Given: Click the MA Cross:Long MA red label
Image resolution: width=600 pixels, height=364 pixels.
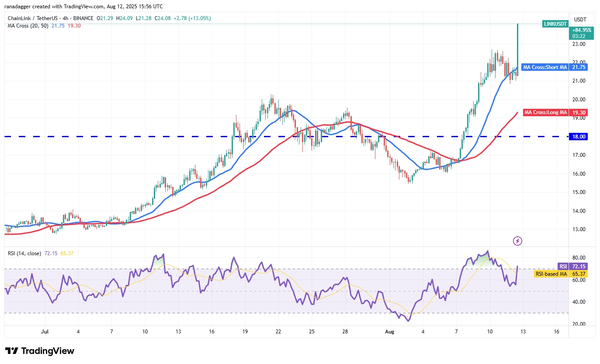Looking at the screenshot, I should [x=546, y=113].
